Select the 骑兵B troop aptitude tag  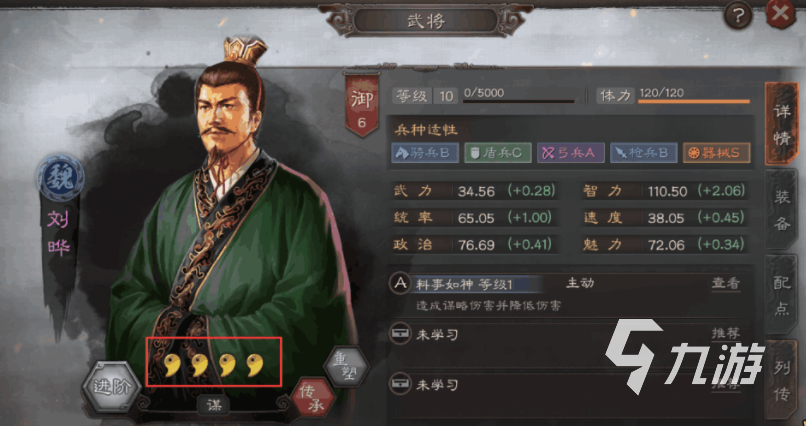pos(425,153)
